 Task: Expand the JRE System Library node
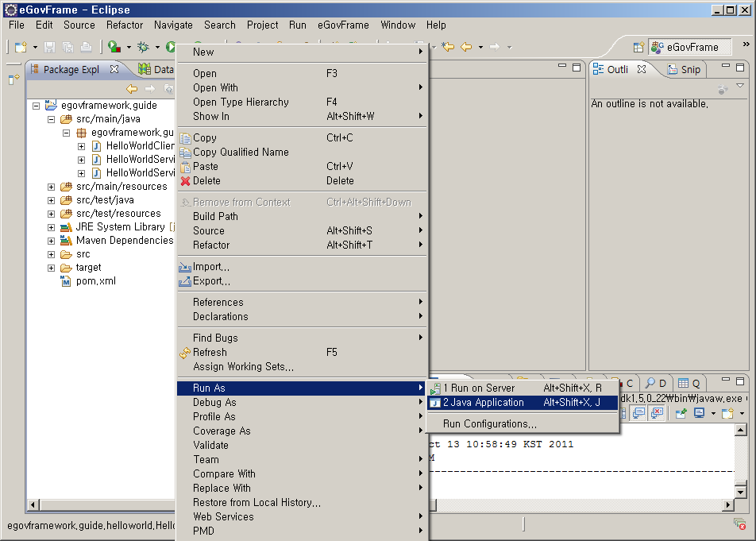click(52, 227)
